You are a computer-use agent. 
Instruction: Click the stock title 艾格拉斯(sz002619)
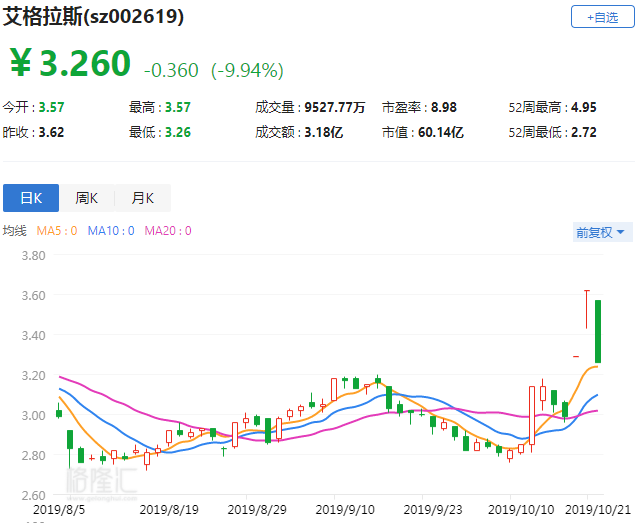click(94, 17)
